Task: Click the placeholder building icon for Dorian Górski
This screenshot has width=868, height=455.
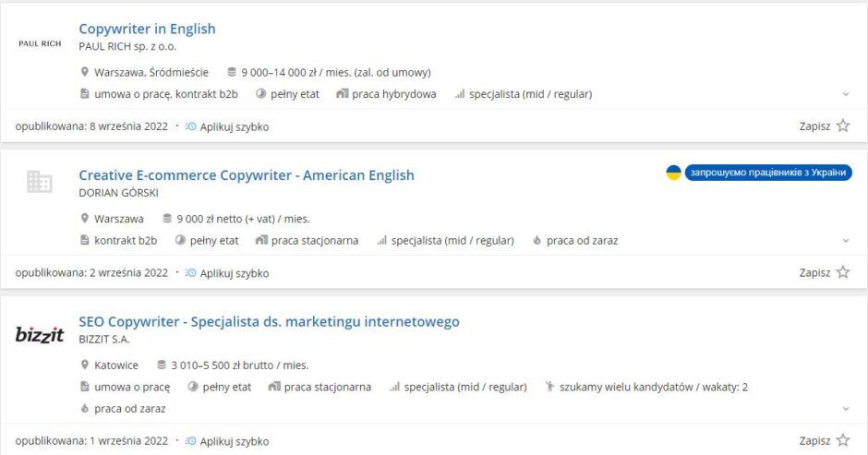Action: (40, 182)
